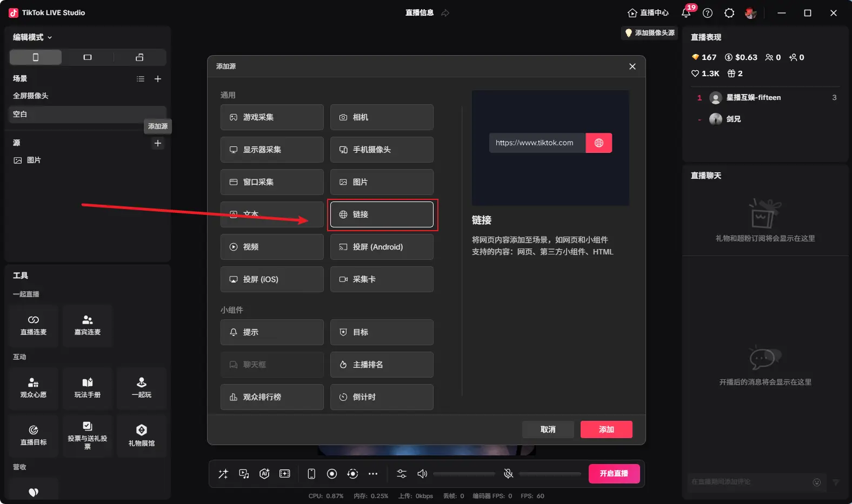Screen dimensions: 852x504
Task: Click the 添加 button
Action: [606, 429]
